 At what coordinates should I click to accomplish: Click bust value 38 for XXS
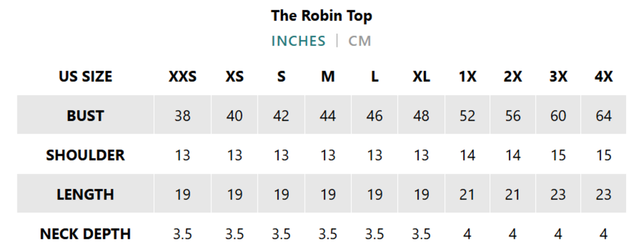(x=182, y=116)
